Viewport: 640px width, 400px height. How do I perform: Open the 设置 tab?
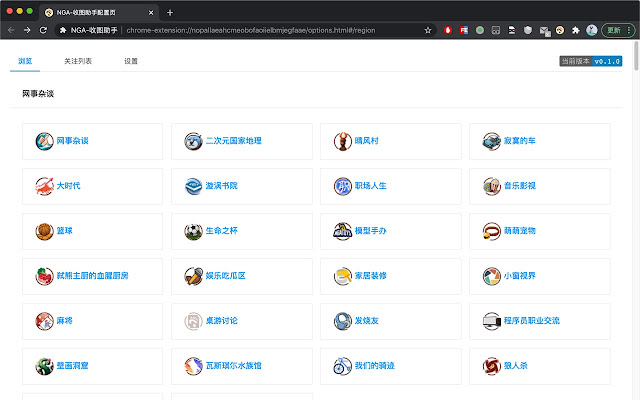click(131, 61)
